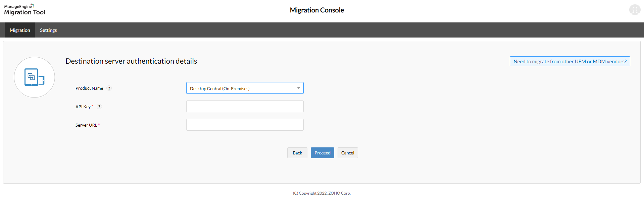Image resolution: width=644 pixels, height=203 pixels.
Task: Click the Migration Console title text
Action: 317,10
